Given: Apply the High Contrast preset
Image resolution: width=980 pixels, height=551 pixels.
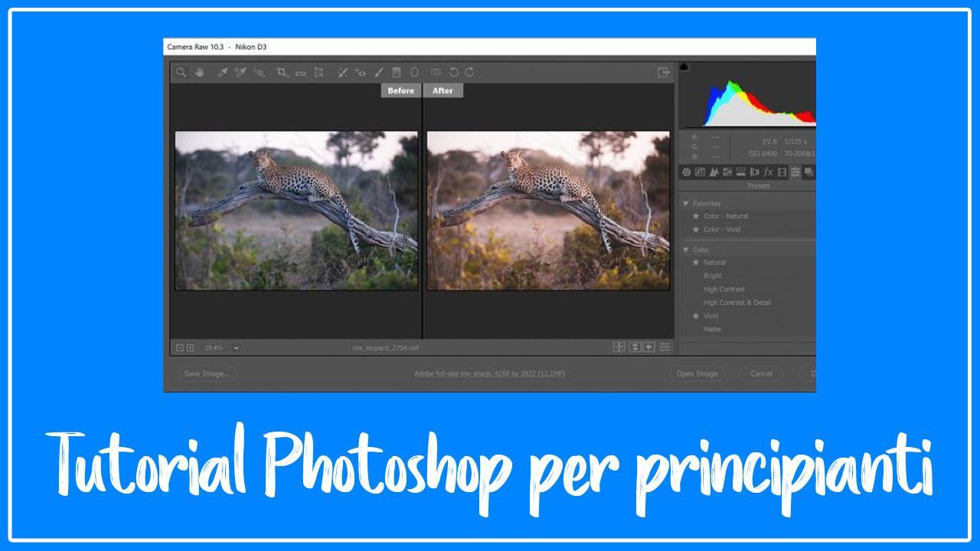Looking at the screenshot, I should click(x=724, y=289).
